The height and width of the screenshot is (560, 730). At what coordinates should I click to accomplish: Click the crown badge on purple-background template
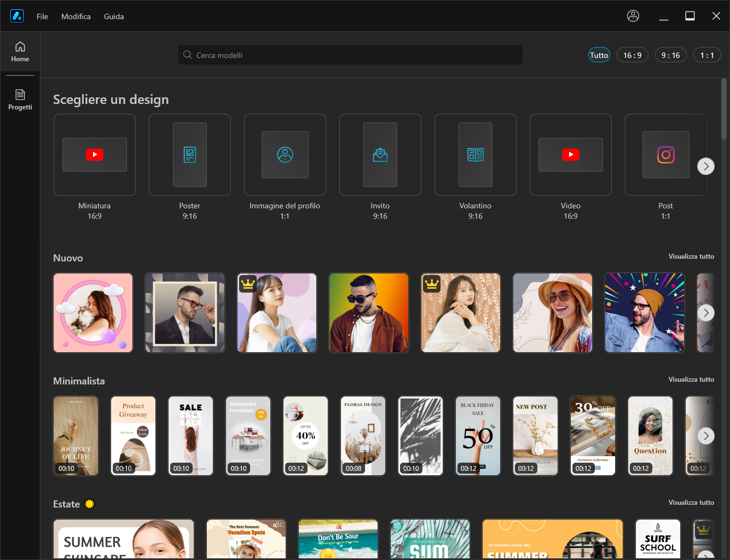coord(248,283)
